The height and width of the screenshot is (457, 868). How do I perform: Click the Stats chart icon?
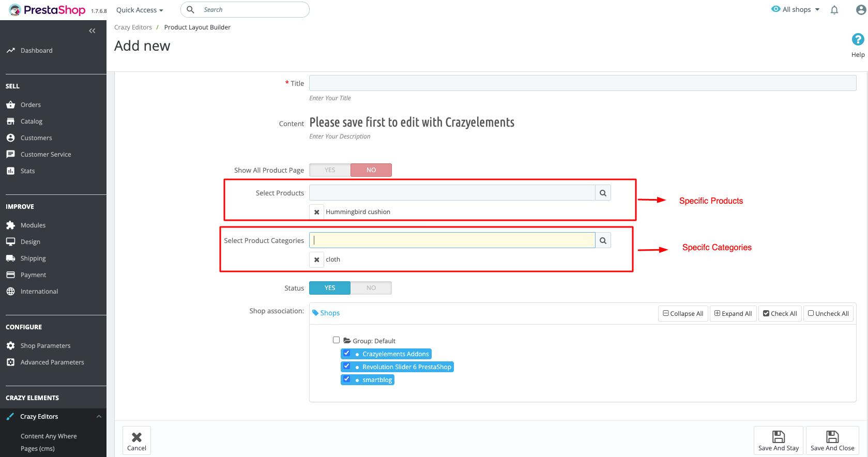click(10, 171)
